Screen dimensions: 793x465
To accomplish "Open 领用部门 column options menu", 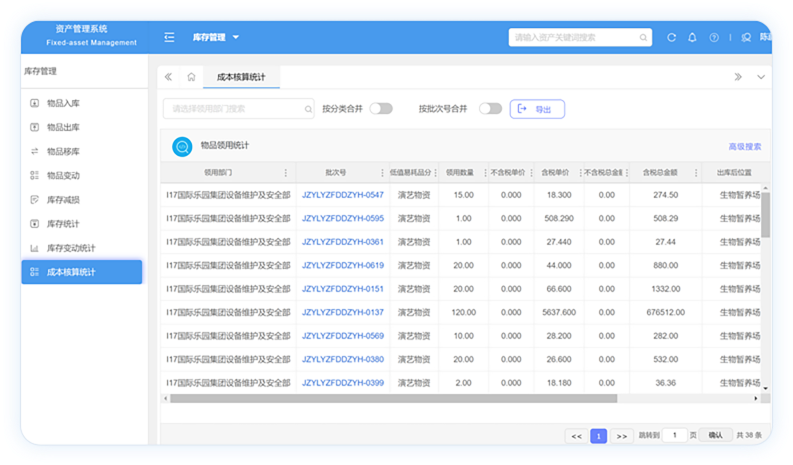I will (x=286, y=173).
